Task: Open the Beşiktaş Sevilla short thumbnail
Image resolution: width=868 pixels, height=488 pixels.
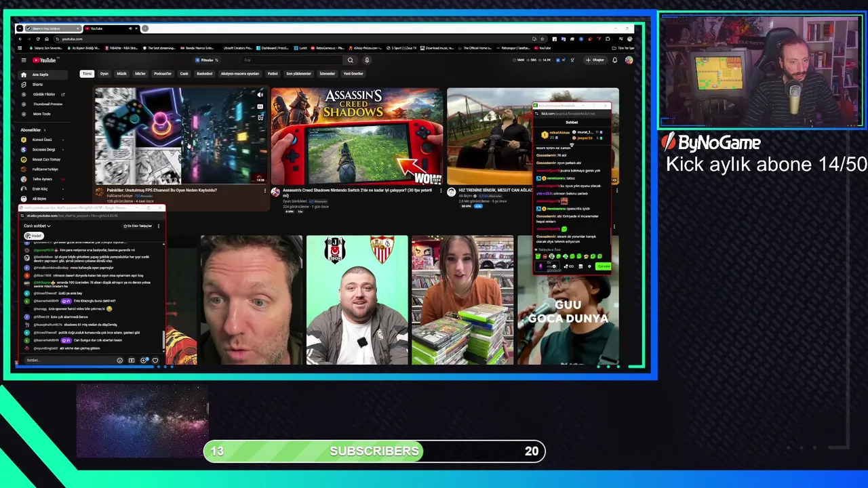Action: [x=357, y=300]
